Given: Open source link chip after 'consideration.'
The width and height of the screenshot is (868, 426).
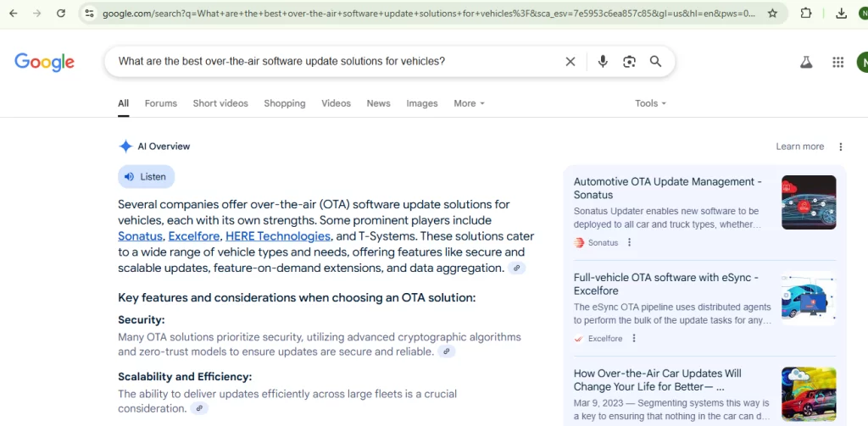Looking at the screenshot, I should (199, 409).
